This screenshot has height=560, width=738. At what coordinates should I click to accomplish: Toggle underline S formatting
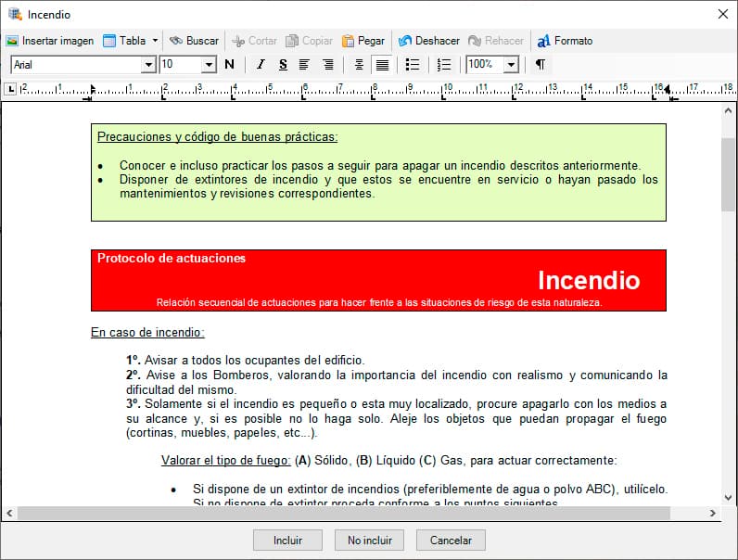[x=283, y=65]
